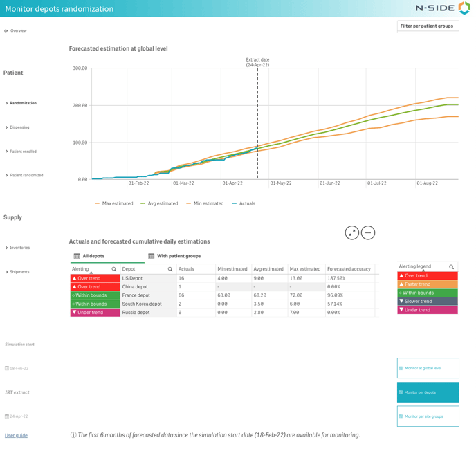476x449 pixels.
Task: Click the fullscreen expand icon above table
Action: 352,233
